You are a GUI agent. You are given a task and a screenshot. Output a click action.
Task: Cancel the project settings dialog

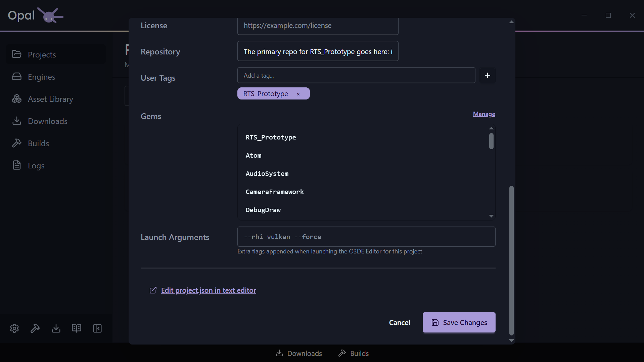coord(400,322)
